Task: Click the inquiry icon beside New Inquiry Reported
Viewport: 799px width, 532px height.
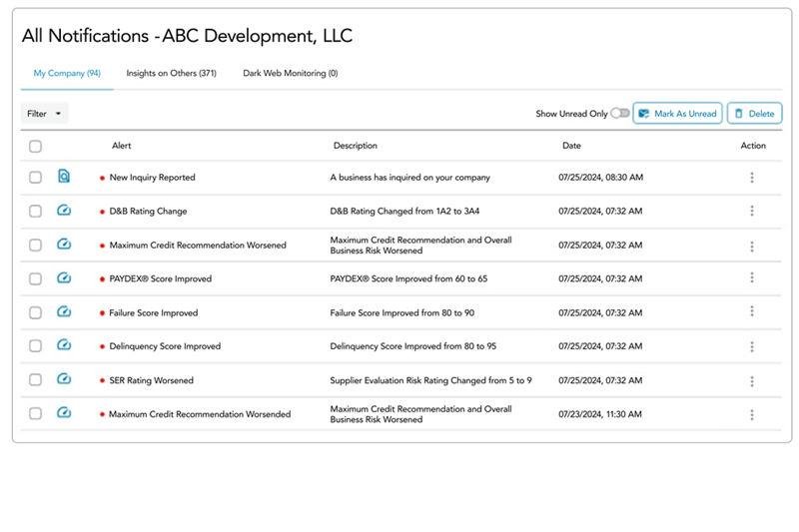Action: [64, 177]
